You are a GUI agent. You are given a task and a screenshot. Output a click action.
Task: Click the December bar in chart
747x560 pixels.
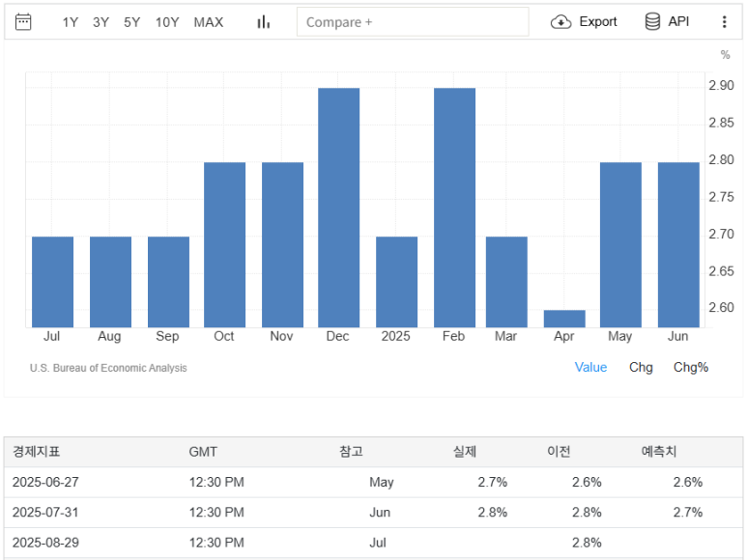[x=339, y=208]
